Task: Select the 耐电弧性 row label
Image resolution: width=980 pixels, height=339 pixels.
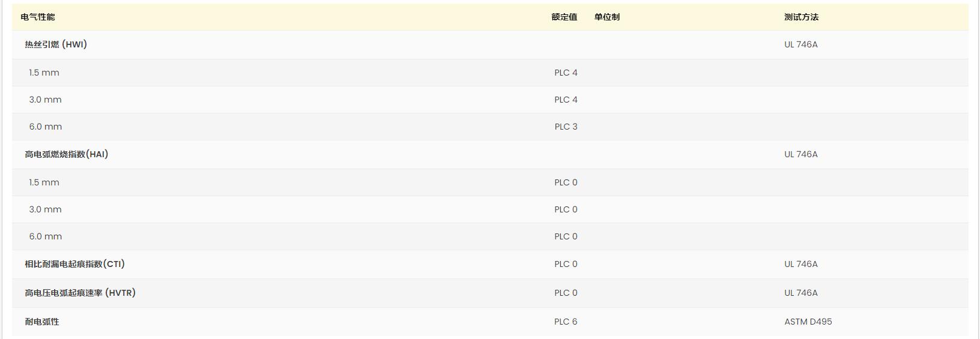Action: coord(42,322)
